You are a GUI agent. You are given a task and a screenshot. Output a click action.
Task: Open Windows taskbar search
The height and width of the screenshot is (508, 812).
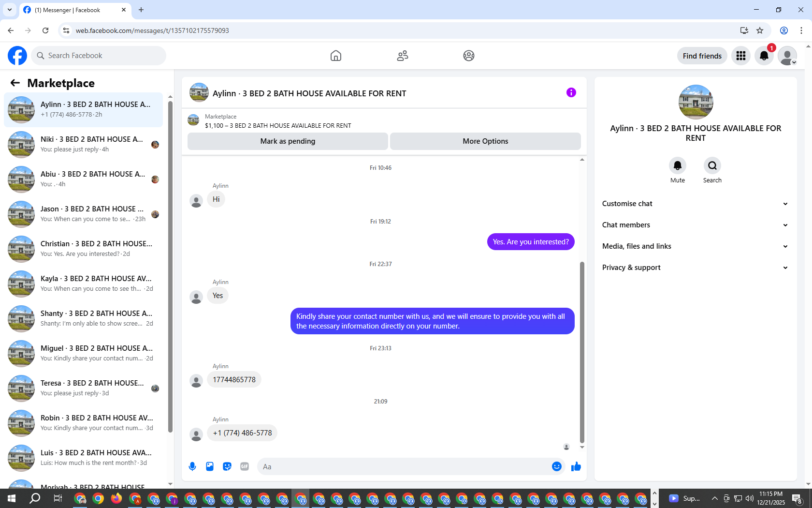coord(35,498)
